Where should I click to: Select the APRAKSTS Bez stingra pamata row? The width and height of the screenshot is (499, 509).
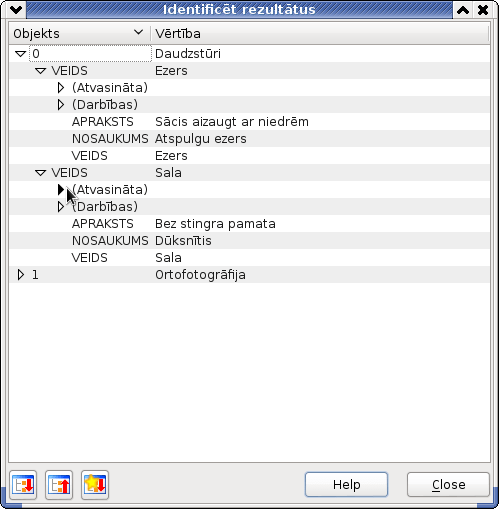(249, 224)
